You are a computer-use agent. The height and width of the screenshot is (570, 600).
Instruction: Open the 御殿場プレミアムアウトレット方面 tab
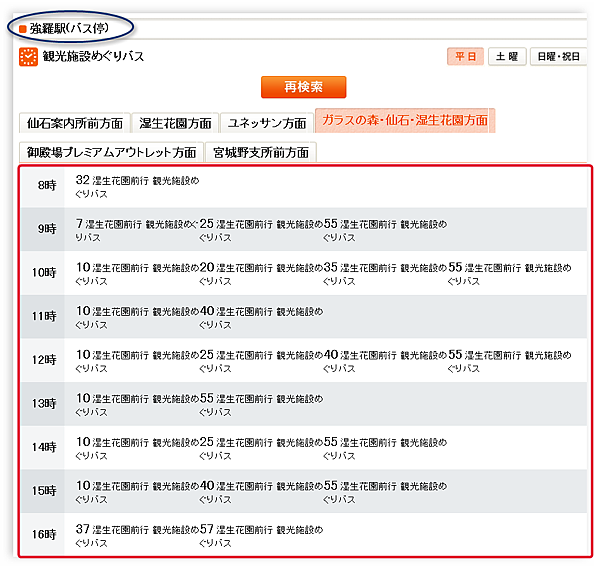tap(111, 152)
